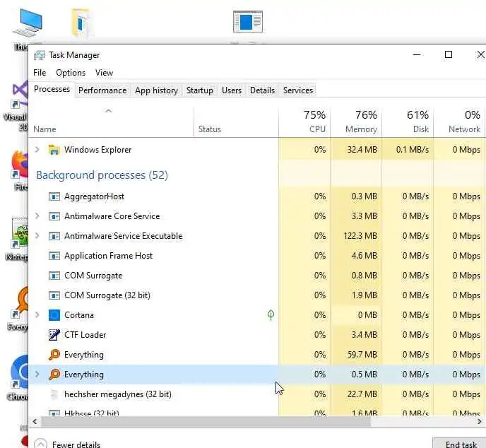Minimize the Task Manager window
The height and width of the screenshot is (448, 486).
pyautogui.click(x=417, y=55)
